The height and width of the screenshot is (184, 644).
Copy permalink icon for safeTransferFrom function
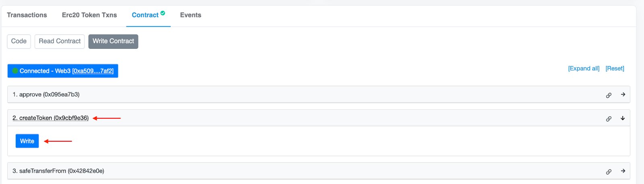[x=609, y=171]
